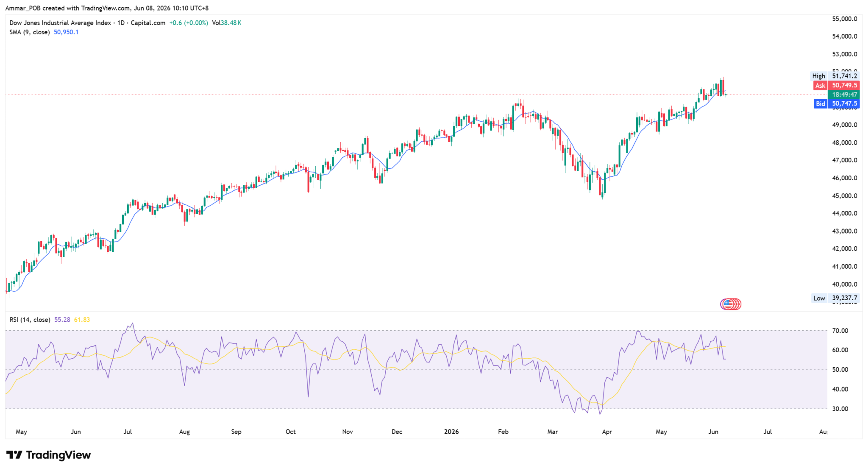Click the 45,000.0 price axis label
The width and height of the screenshot is (868, 471).
[845, 196]
